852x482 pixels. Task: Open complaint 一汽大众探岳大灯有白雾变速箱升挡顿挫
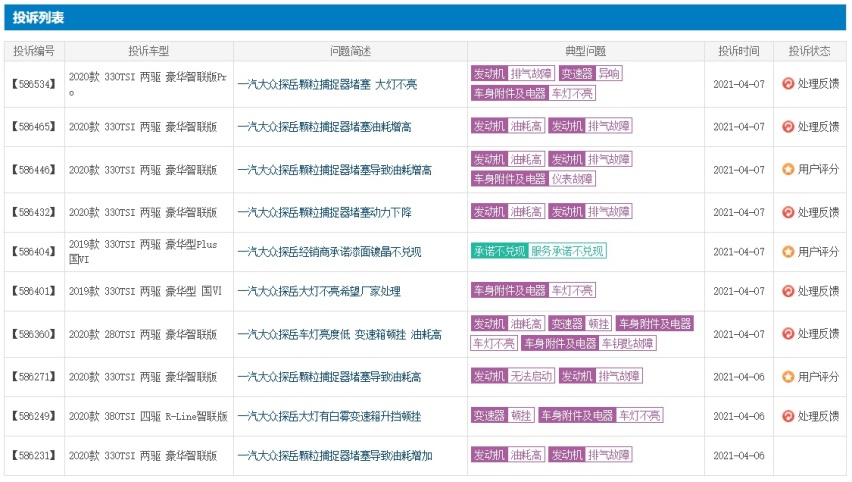pyautogui.click(x=329, y=416)
